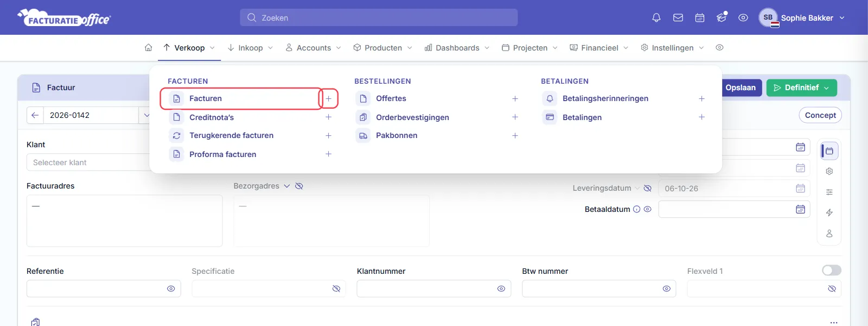Add new Pakbonnen with plus icon
Image resolution: width=868 pixels, height=326 pixels.
515,135
